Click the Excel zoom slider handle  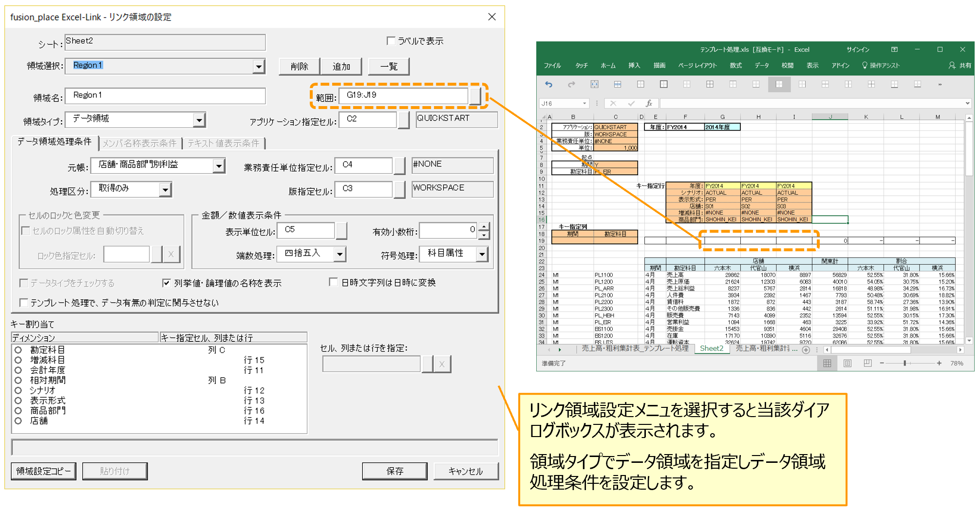(x=905, y=363)
